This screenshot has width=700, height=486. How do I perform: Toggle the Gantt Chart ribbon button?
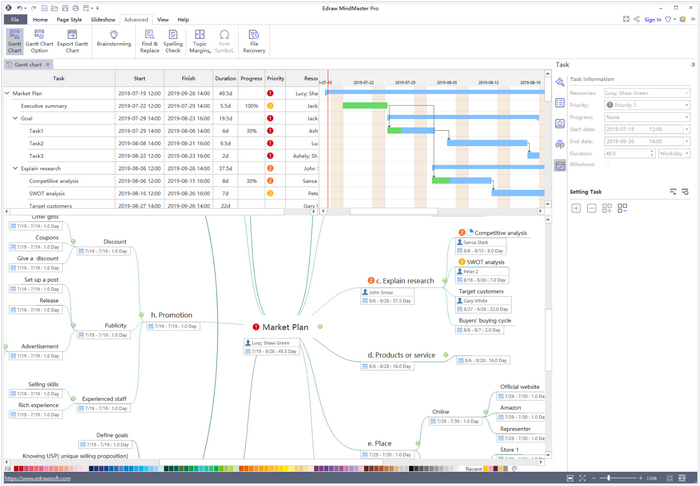click(15, 41)
